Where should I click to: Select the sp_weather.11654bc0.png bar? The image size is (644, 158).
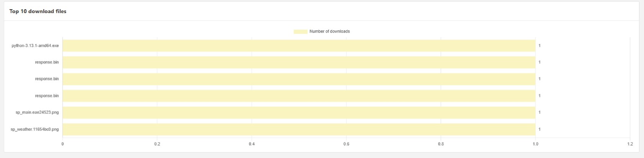coord(299,129)
